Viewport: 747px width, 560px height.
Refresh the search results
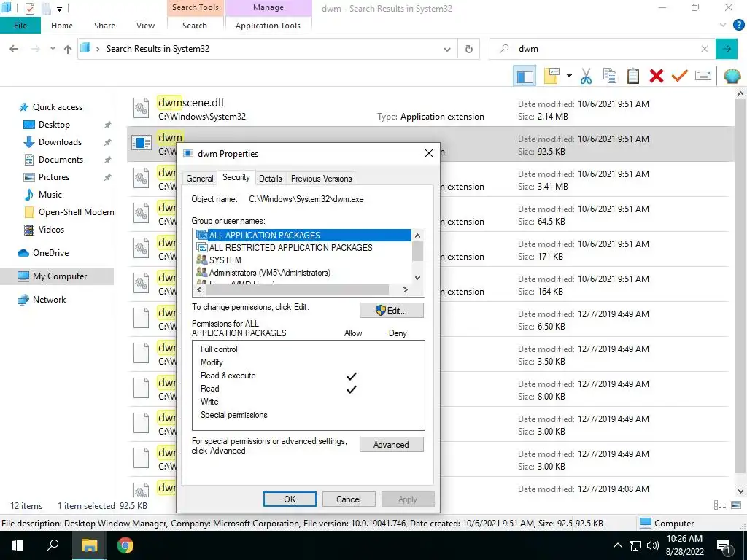click(469, 49)
